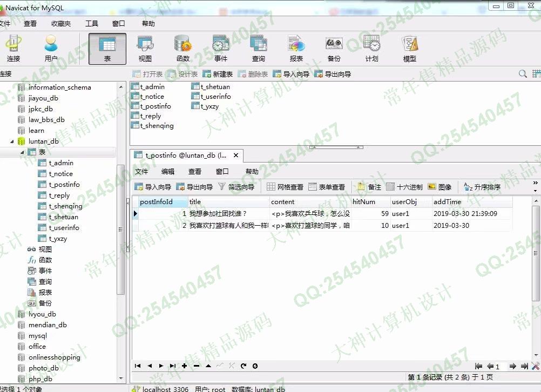Delete record with minus icon
This screenshot has width=541, height=392.
197,366
